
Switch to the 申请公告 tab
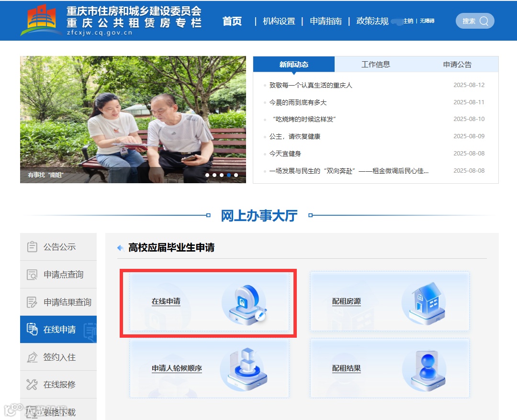point(457,64)
